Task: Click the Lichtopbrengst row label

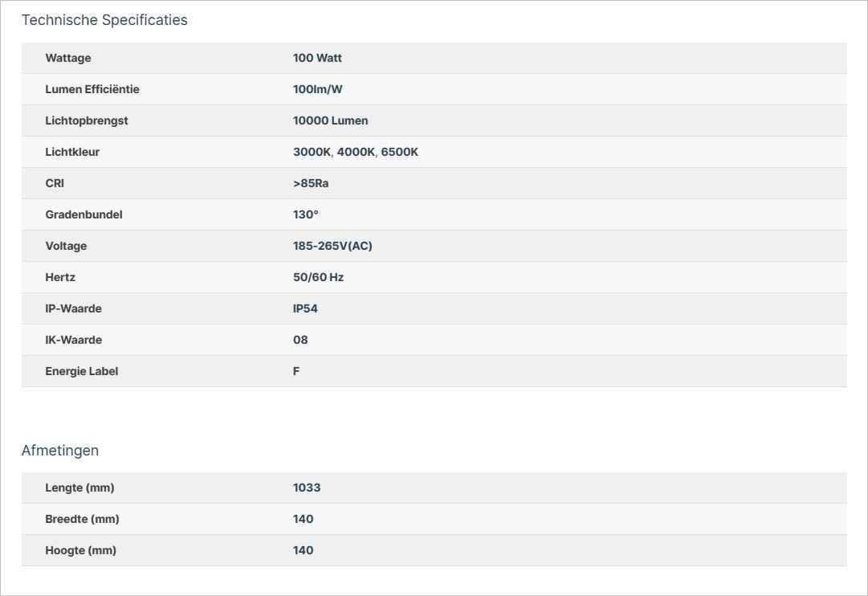Action: (87, 120)
